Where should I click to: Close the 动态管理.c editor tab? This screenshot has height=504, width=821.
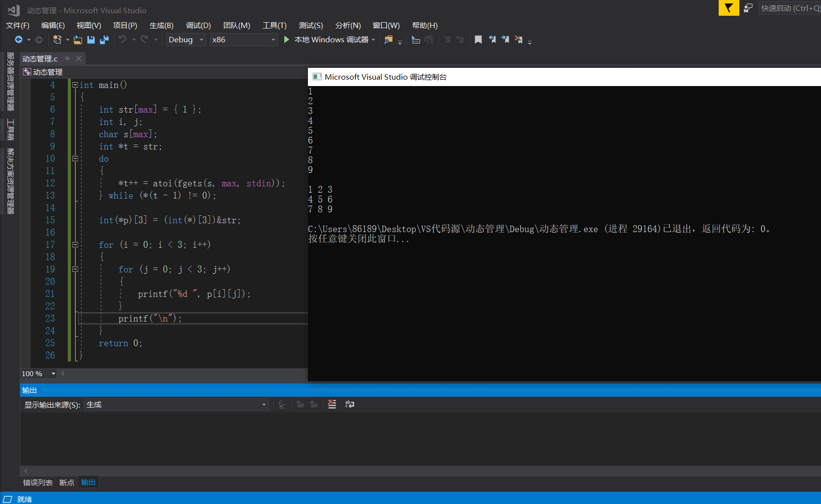[79, 59]
